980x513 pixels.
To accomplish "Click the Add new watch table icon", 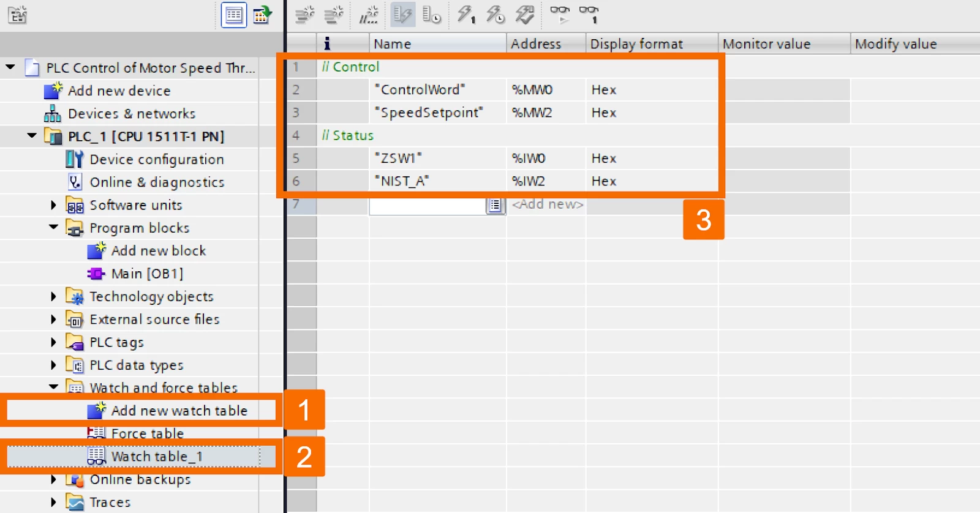I will pyautogui.click(x=97, y=410).
